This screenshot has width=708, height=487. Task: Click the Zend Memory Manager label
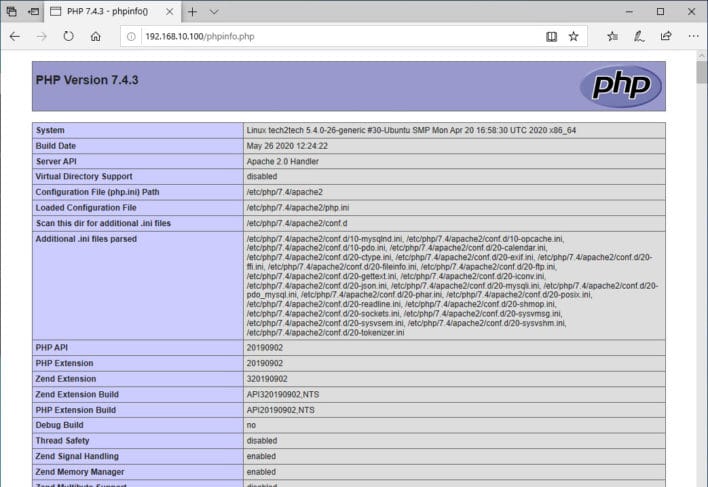(x=79, y=472)
